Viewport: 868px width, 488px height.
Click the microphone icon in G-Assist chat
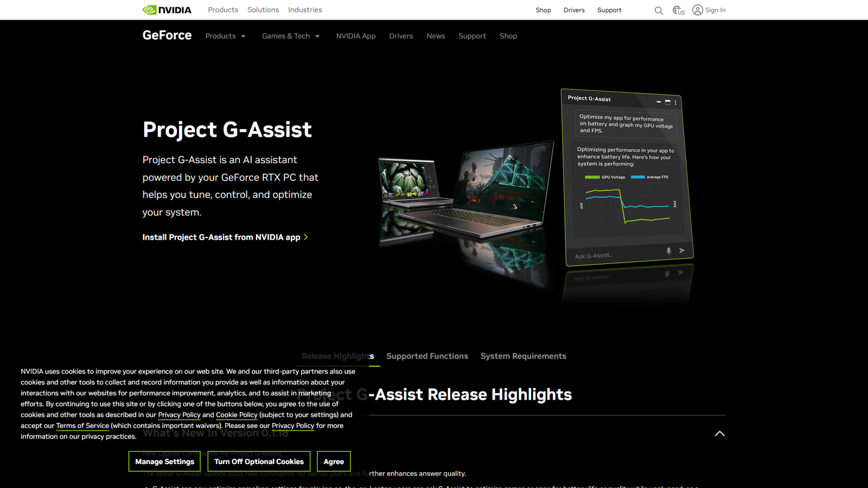point(668,251)
